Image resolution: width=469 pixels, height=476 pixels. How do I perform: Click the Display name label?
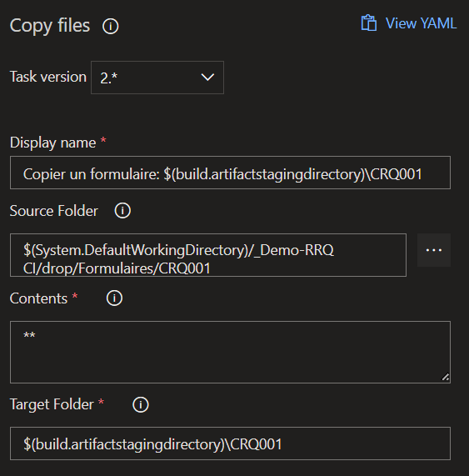click(x=53, y=143)
